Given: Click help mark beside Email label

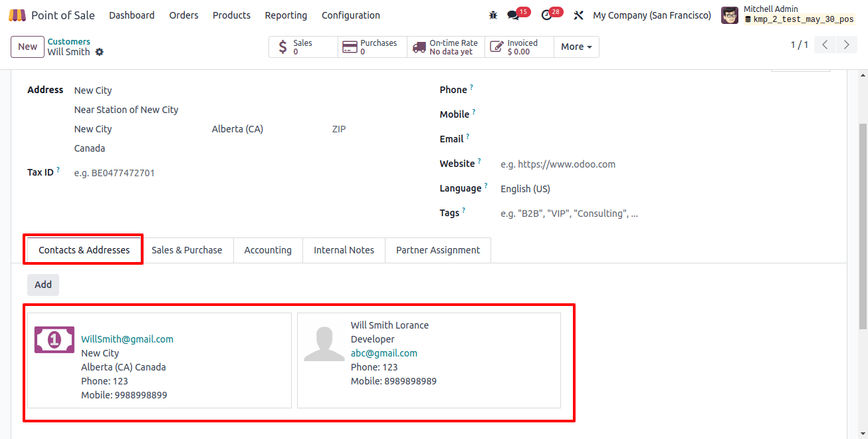Looking at the screenshot, I should coord(467,136).
